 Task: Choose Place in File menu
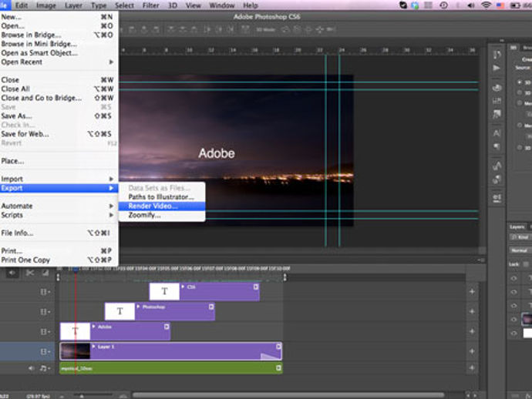click(59, 161)
